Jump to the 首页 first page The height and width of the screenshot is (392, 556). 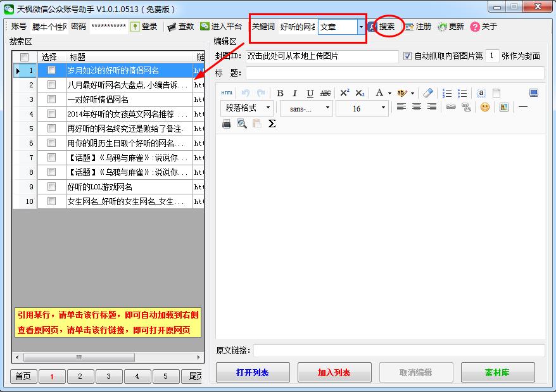tap(23, 376)
